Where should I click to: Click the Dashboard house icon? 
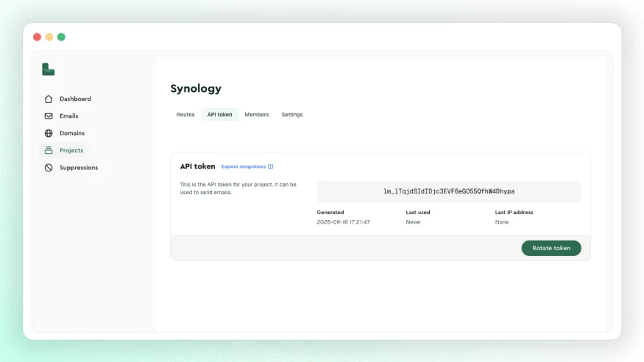click(x=49, y=99)
